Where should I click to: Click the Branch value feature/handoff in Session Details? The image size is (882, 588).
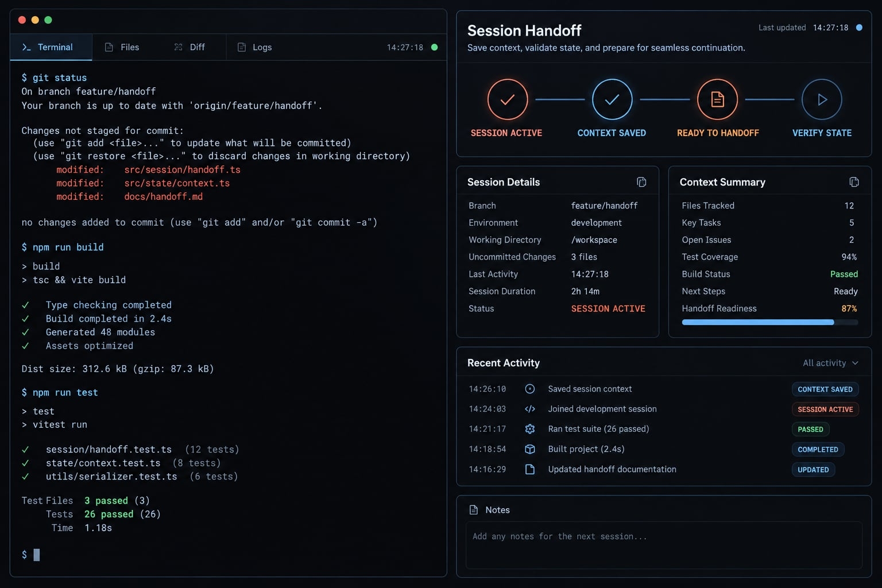coord(604,206)
